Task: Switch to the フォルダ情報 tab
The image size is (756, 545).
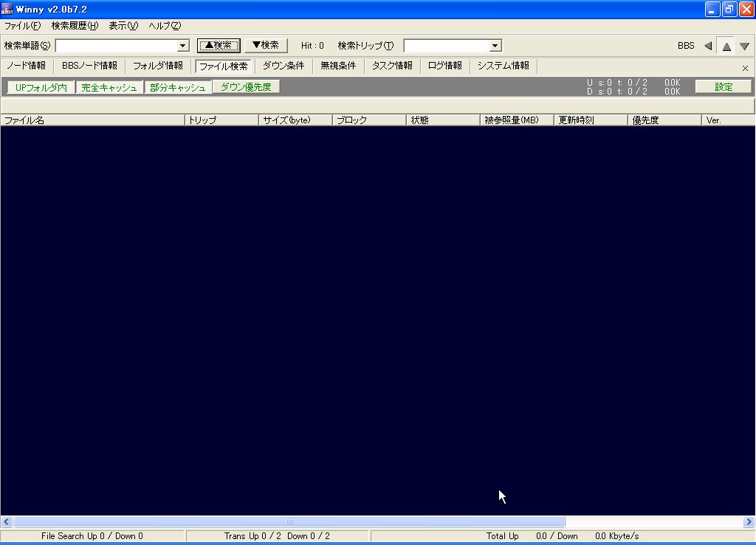Action: pos(158,66)
